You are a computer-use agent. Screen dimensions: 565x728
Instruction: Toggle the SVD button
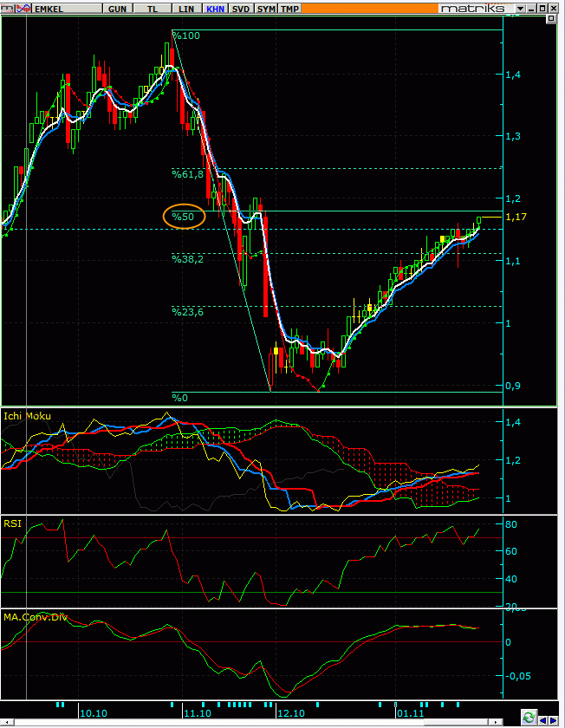(241, 9)
